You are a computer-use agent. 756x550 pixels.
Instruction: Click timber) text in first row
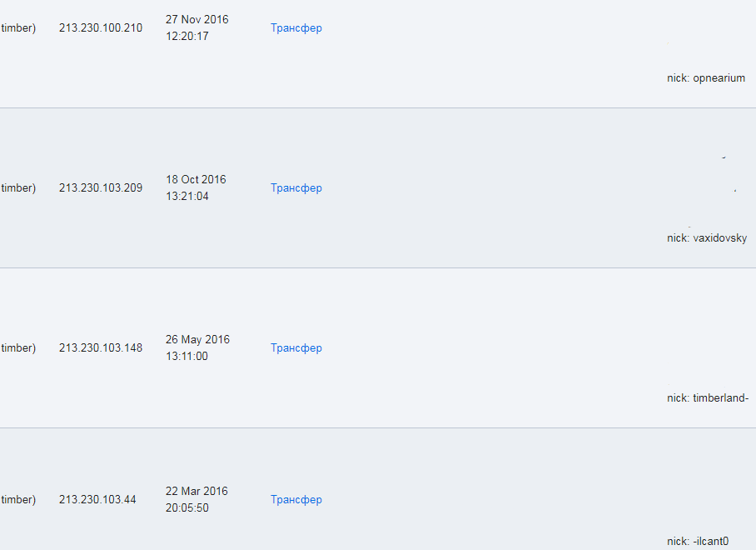pos(18,28)
